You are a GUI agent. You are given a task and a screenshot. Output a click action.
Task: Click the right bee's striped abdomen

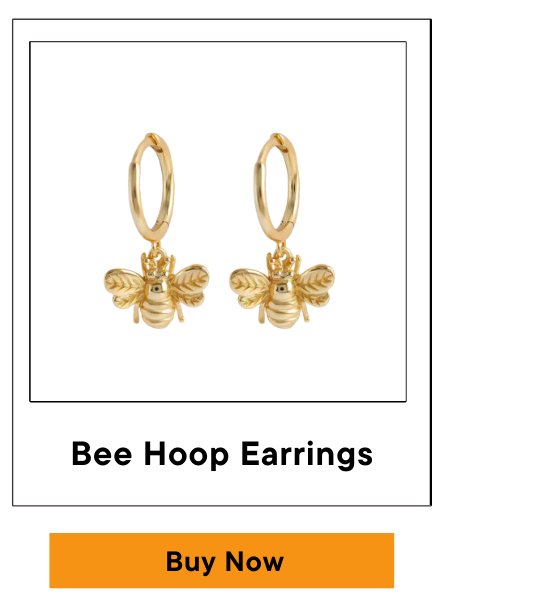pos(282,313)
